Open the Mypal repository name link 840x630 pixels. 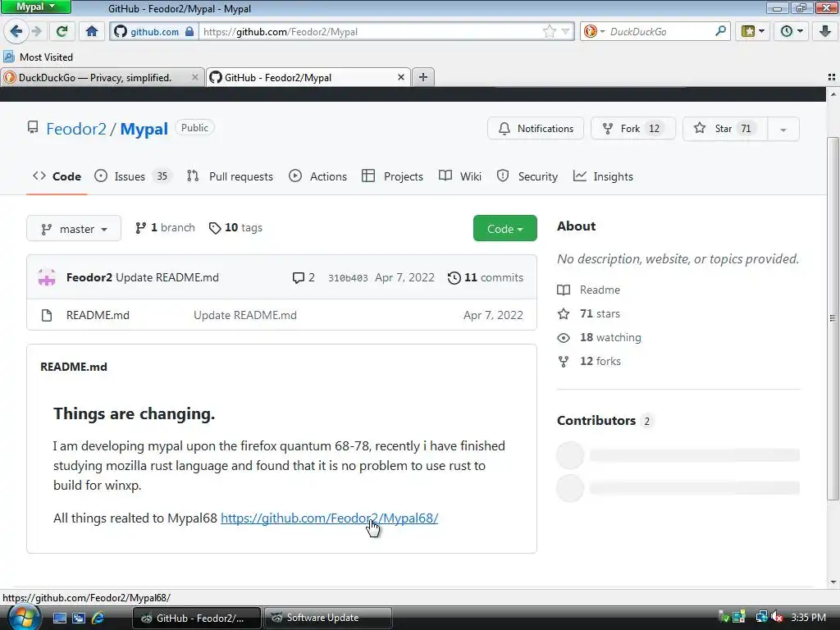[144, 129]
